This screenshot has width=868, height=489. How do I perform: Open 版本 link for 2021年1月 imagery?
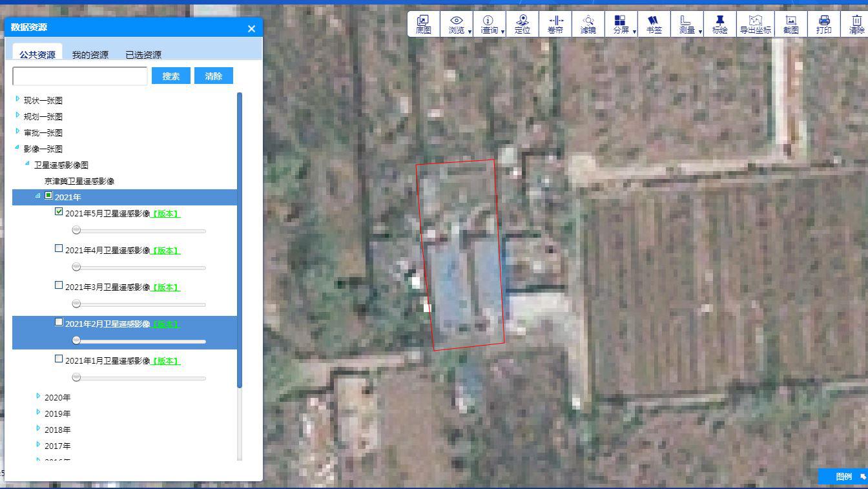(x=165, y=361)
